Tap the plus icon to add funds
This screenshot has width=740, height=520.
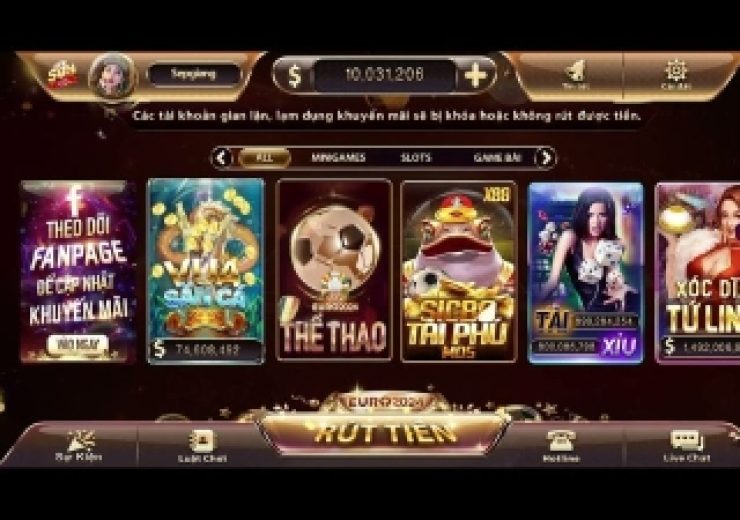pyautogui.click(x=475, y=75)
